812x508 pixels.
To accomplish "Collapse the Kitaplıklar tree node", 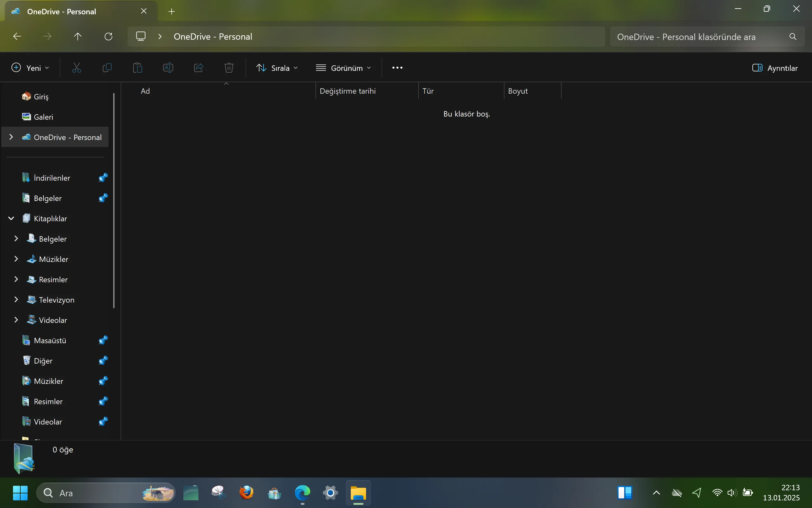I will (x=11, y=218).
